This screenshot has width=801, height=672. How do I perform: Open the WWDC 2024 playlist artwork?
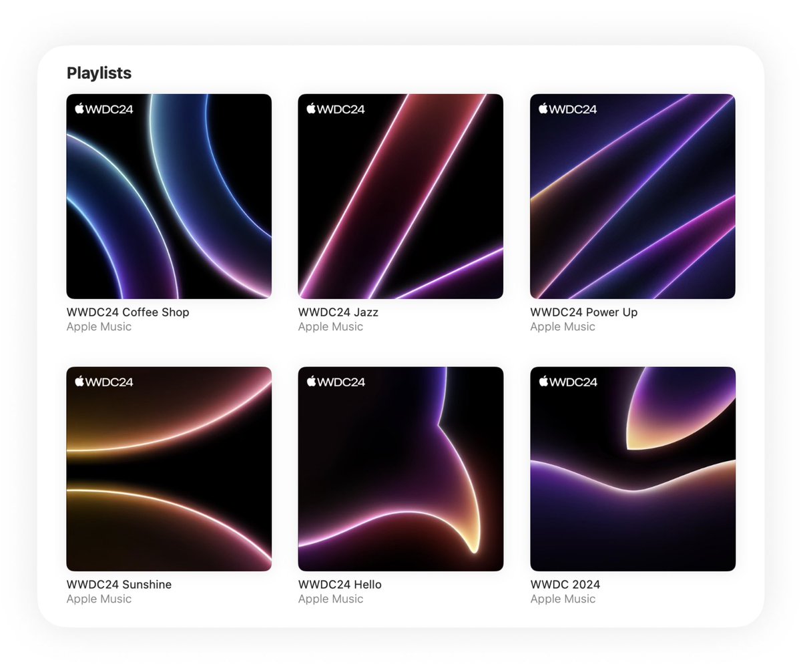633,469
